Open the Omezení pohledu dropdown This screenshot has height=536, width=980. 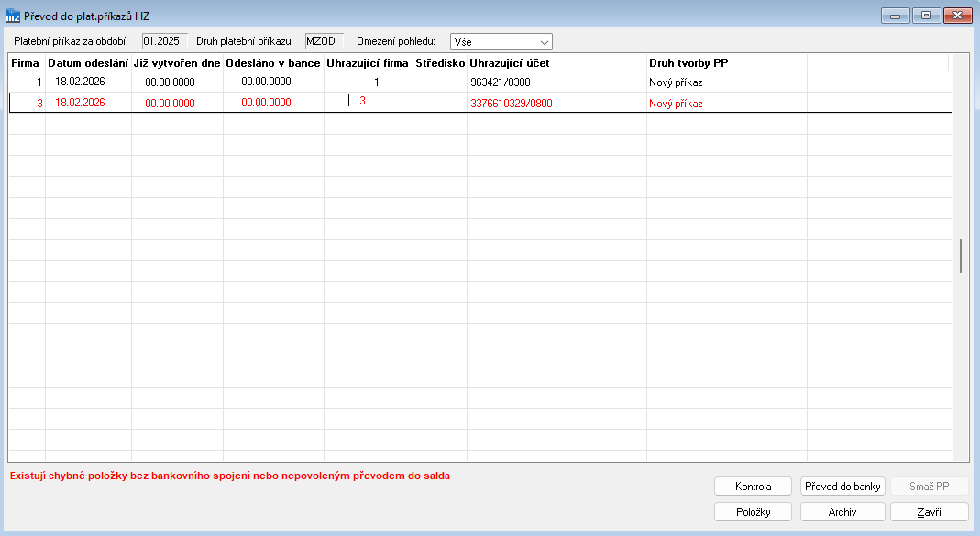[x=501, y=41]
